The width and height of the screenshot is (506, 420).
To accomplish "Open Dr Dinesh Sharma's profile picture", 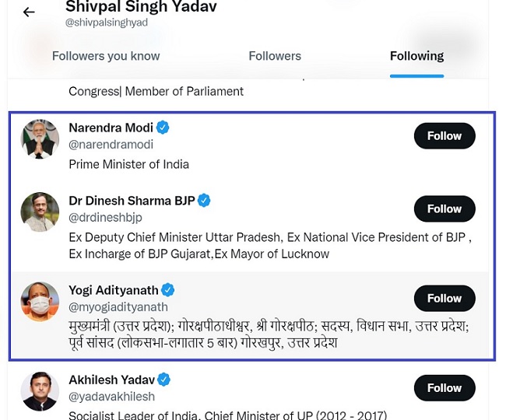I will (x=40, y=212).
